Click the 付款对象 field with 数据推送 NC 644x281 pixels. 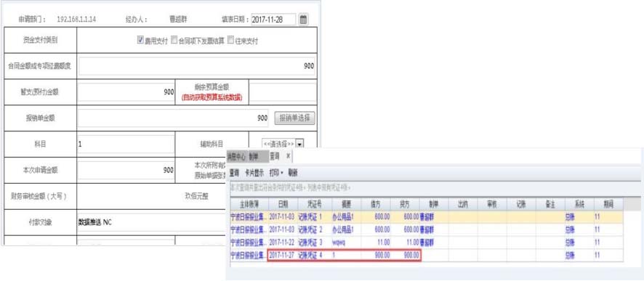(152, 222)
